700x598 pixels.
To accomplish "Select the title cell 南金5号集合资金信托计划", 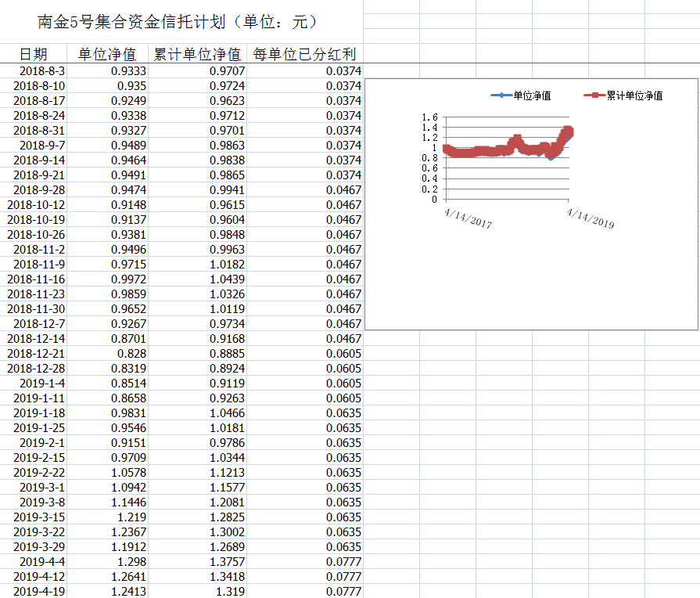I will tap(181, 22).
